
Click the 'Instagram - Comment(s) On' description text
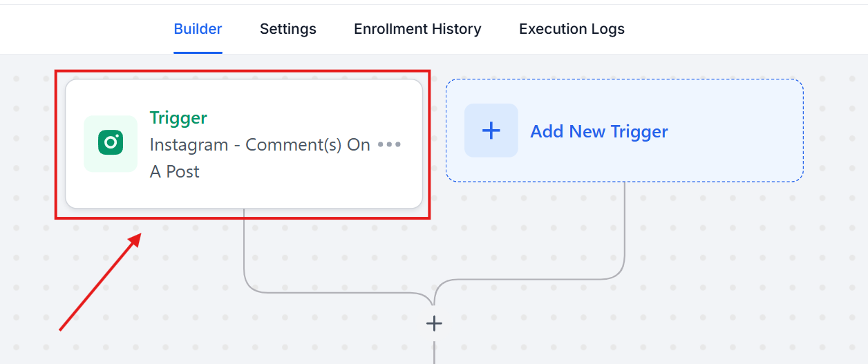(x=260, y=145)
